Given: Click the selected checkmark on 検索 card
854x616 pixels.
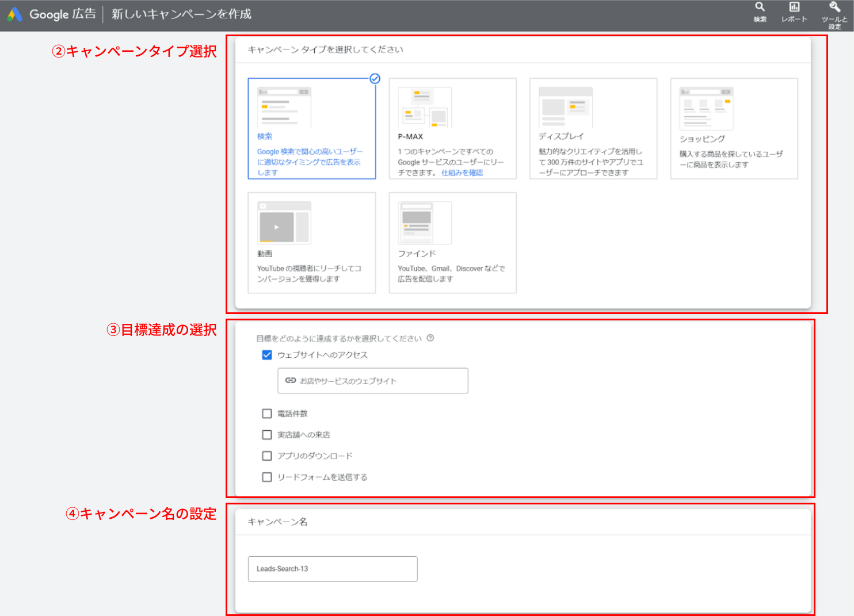Looking at the screenshot, I should pos(375,79).
